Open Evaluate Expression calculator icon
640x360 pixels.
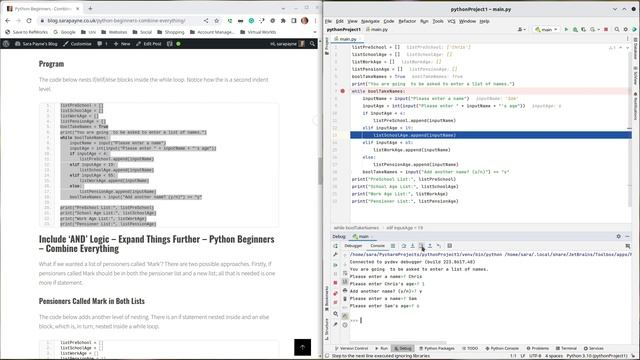tap(449, 246)
